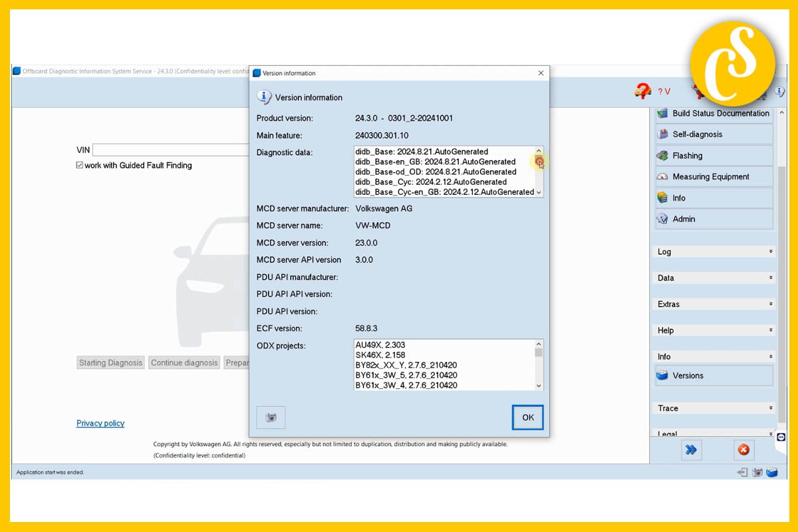
Task: Open the Info mode in the sidebar
Action: click(x=714, y=198)
